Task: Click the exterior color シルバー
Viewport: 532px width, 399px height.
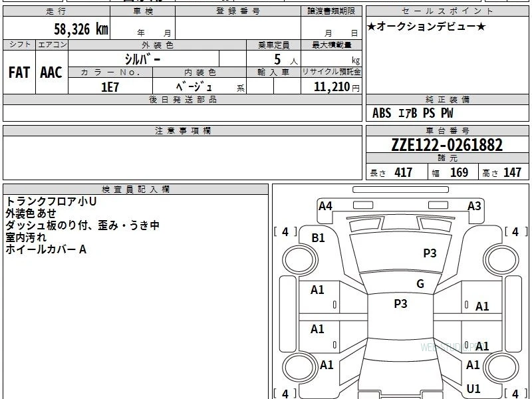Action: pos(142,59)
